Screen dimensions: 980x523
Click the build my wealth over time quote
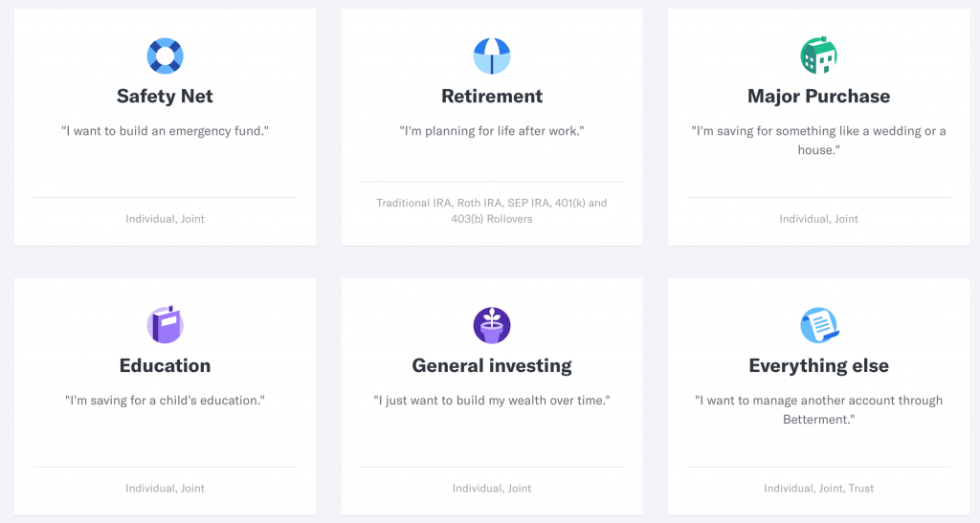[x=492, y=401]
